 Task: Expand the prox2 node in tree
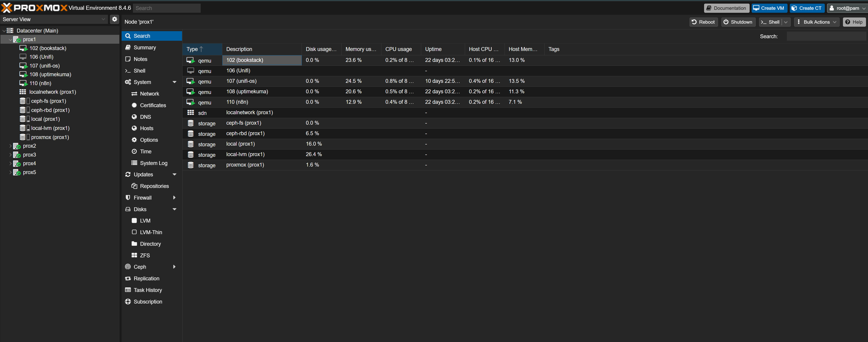coord(10,146)
